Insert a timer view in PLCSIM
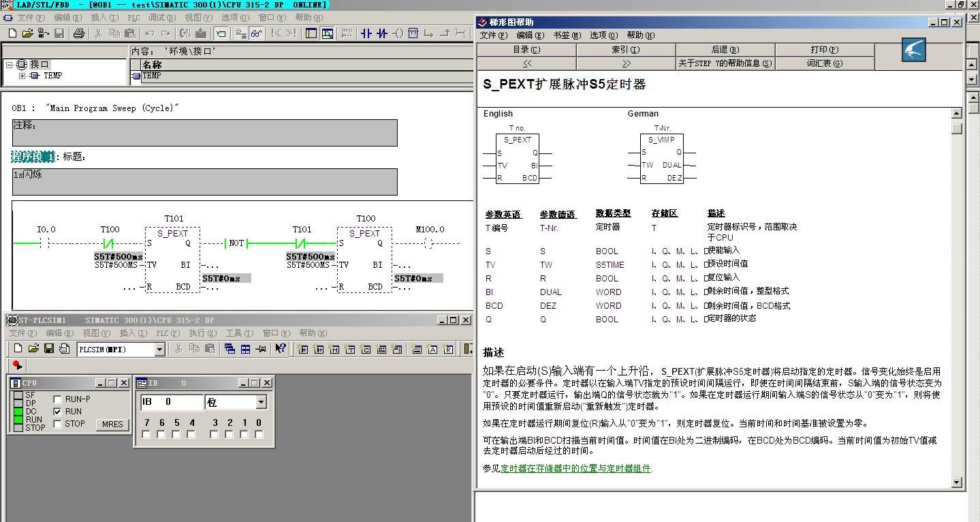The width and height of the screenshot is (980, 522). coord(350,349)
